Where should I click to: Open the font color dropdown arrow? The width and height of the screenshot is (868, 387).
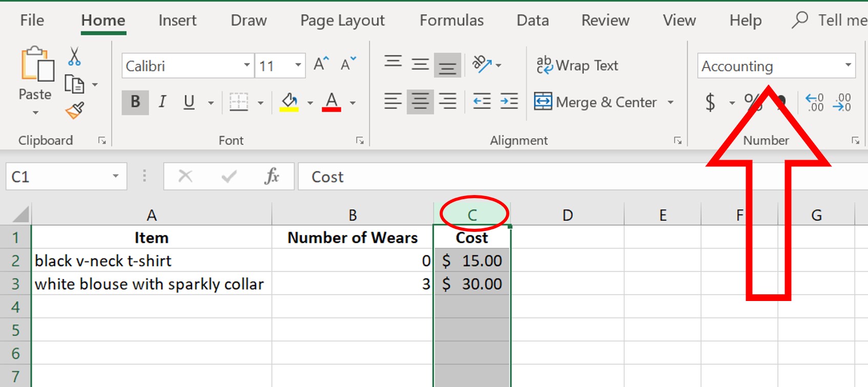353,103
